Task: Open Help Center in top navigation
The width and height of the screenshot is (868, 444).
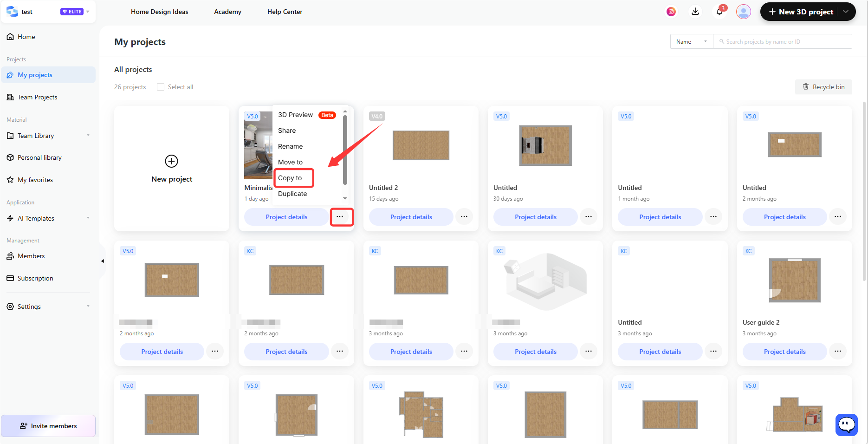Action: pyautogui.click(x=285, y=12)
